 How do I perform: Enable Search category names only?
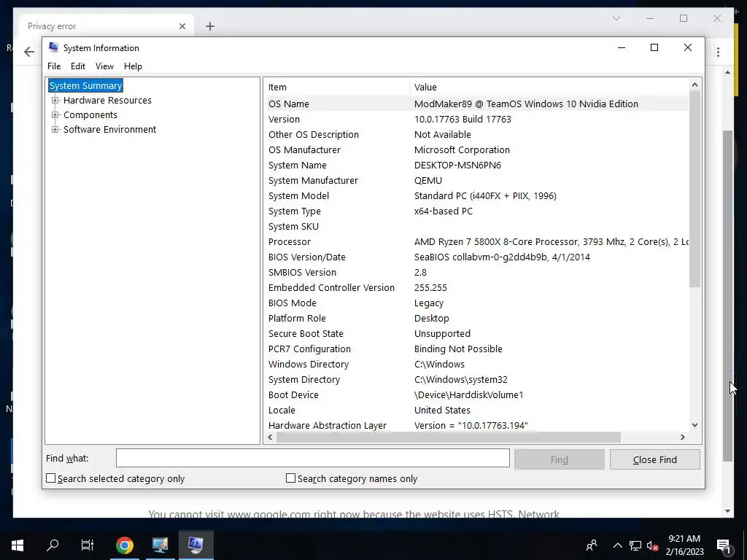coord(290,478)
